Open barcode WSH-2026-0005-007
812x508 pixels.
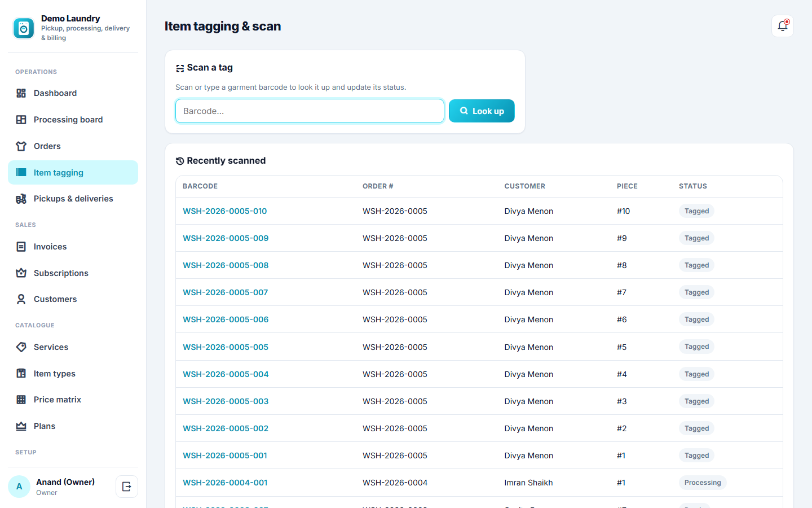pos(225,292)
